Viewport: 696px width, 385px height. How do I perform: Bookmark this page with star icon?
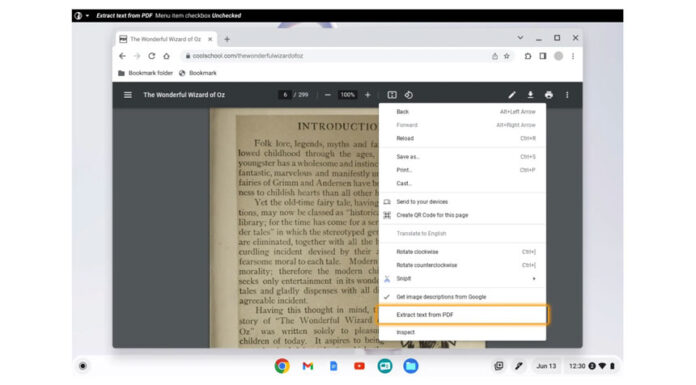(506, 56)
